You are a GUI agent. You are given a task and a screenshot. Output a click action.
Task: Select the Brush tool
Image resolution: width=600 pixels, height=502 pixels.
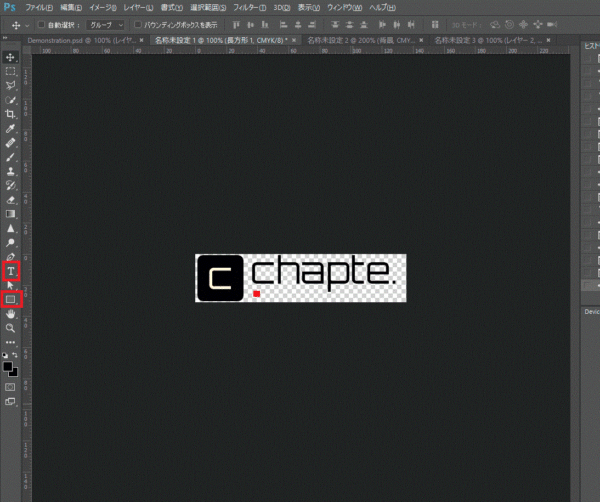[10, 157]
